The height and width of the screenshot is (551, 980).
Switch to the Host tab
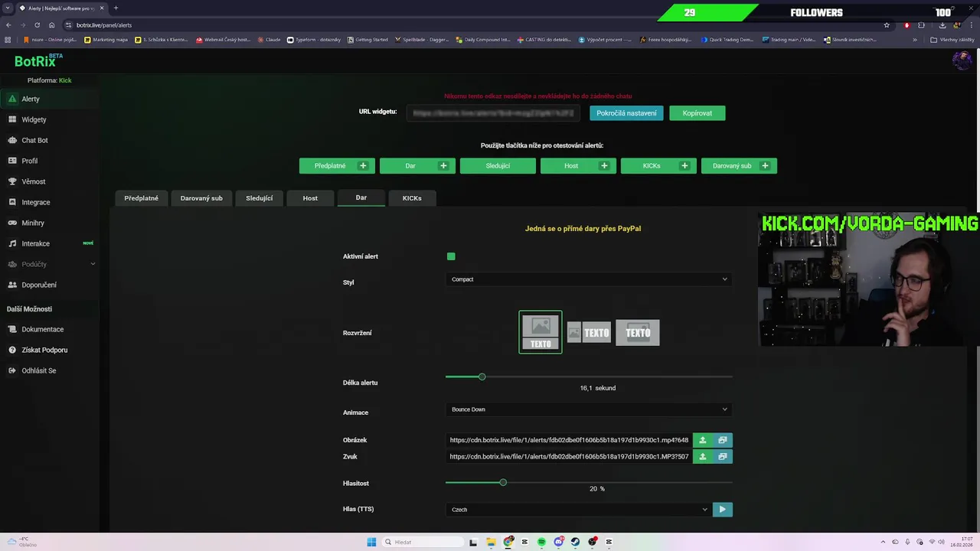pyautogui.click(x=310, y=198)
